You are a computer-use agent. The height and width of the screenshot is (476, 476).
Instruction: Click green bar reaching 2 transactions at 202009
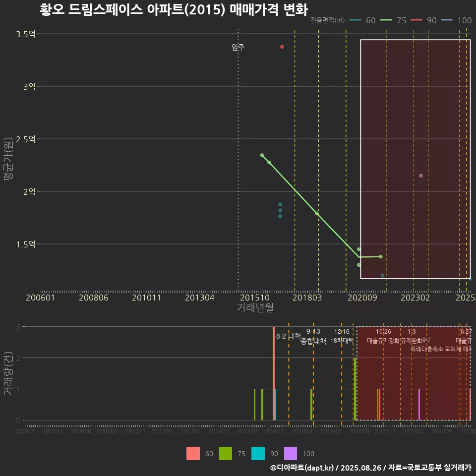coord(355,389)
